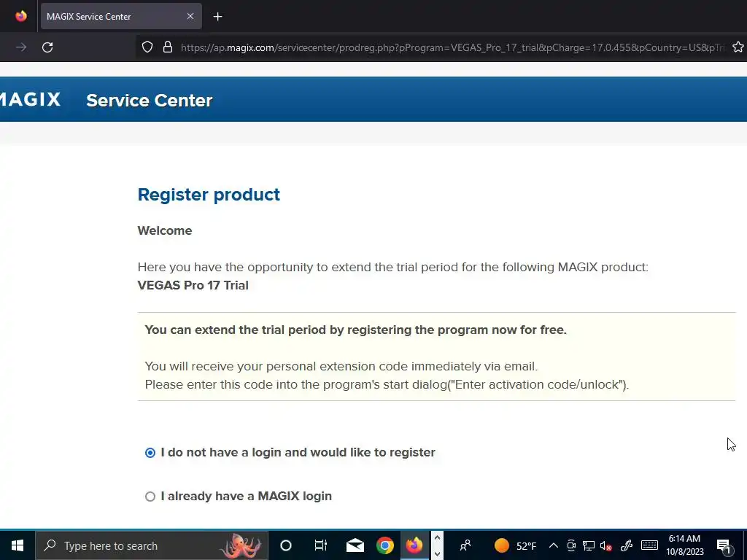Click 'You can extend the trial period' notice text
Image resolution: width=747 pixels, height=560 pixels.
tap(356, 330)
